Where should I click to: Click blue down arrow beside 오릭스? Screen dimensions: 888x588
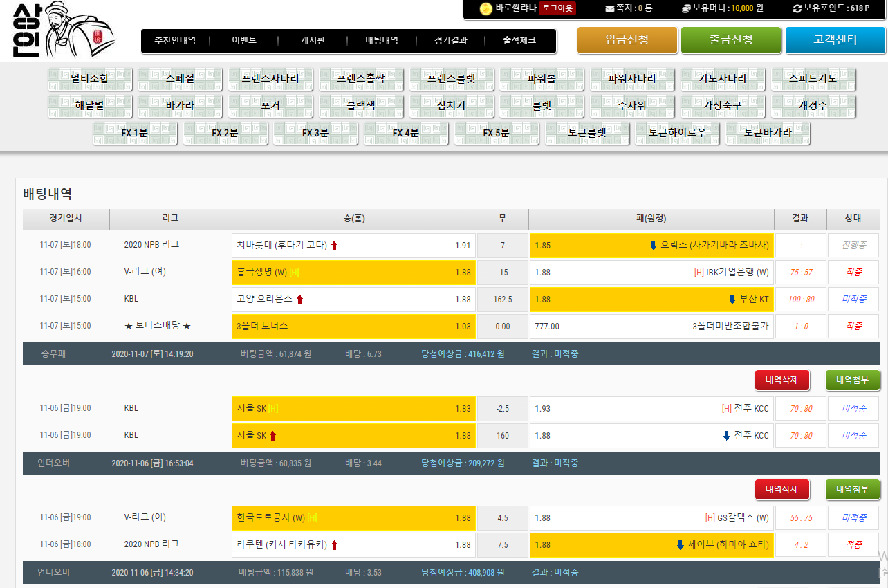(x=653, y=246)
